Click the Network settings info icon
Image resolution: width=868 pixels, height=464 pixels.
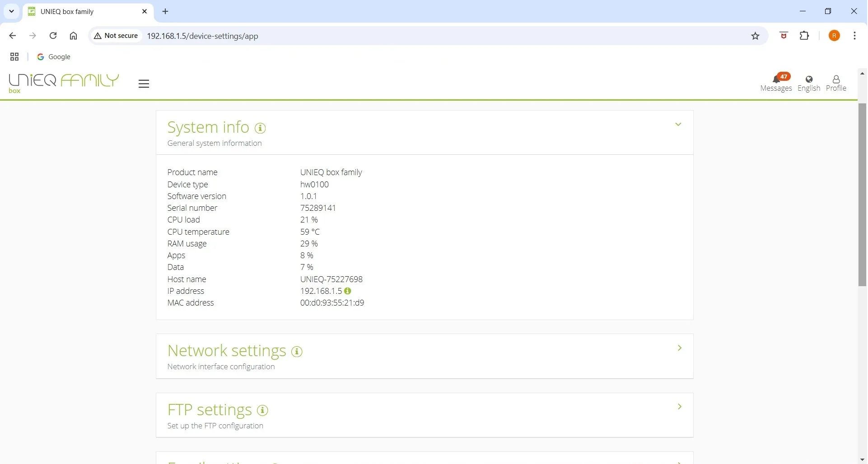(x=297, y=352)
